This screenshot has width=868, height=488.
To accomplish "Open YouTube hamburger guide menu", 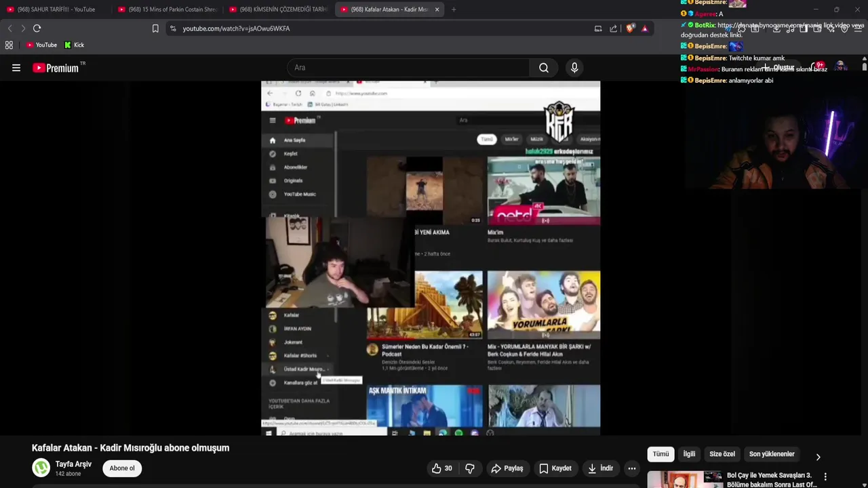I will (x=16, y=68).
